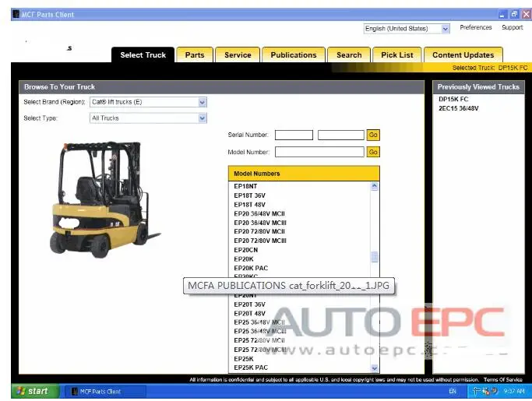Select model EP25K in the list
The width and height of the screenshot is (532, 401).
244,359
